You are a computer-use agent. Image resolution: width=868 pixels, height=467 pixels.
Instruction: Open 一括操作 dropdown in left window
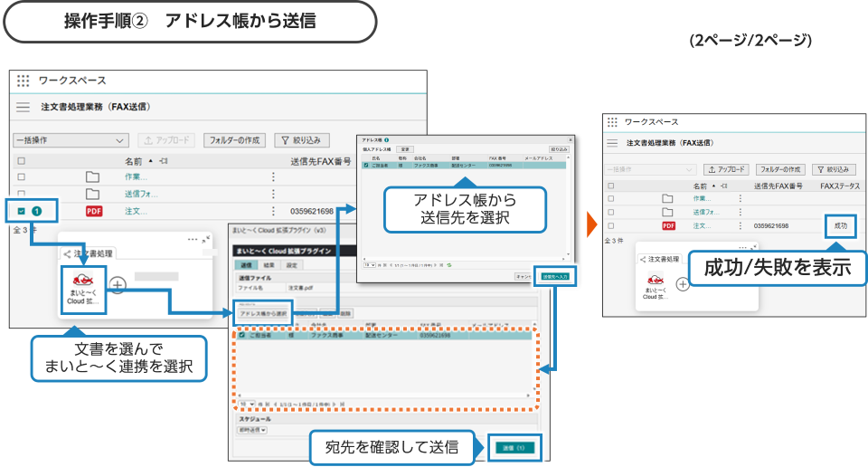pos(71,140)
